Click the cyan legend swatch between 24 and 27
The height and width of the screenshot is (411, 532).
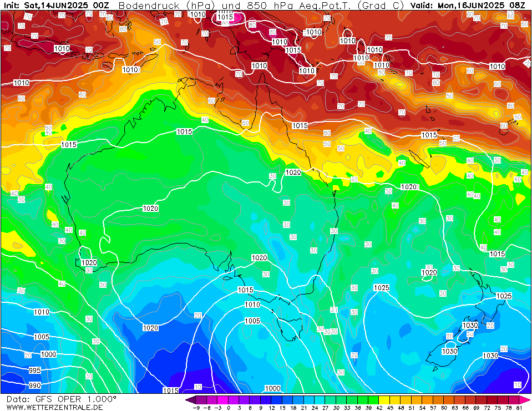[320, 400]
